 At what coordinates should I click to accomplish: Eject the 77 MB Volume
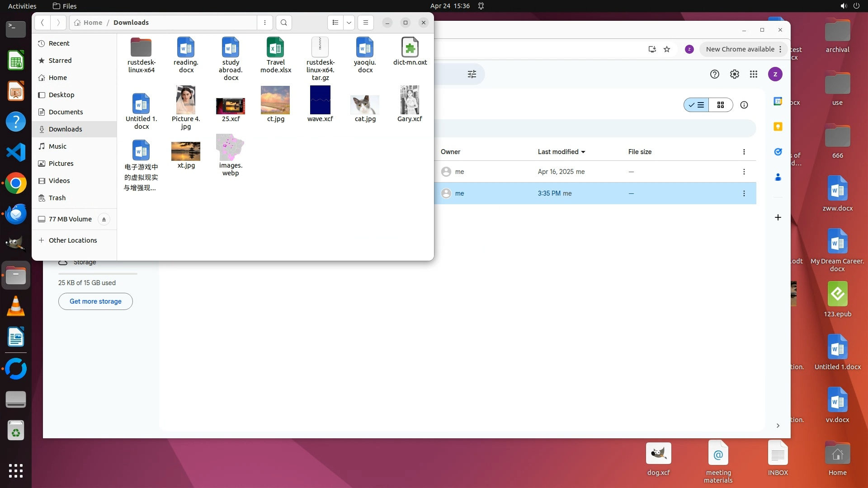coord(104,219)
